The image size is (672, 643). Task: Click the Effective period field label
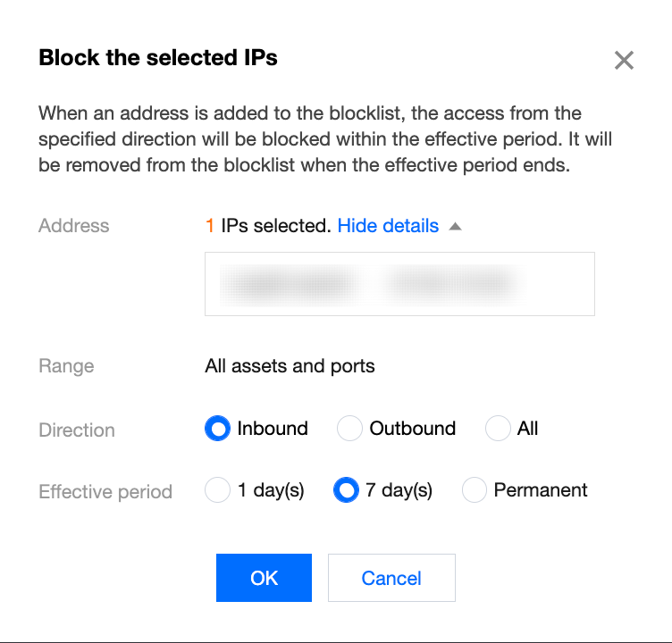105,492
